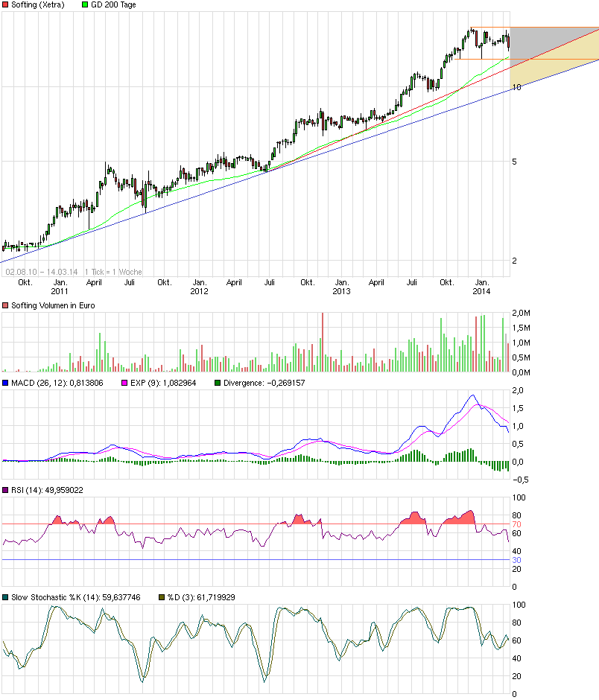
Task: Click the magenta EXP (9) legend swatch
Action: click(x=124, y=383)
